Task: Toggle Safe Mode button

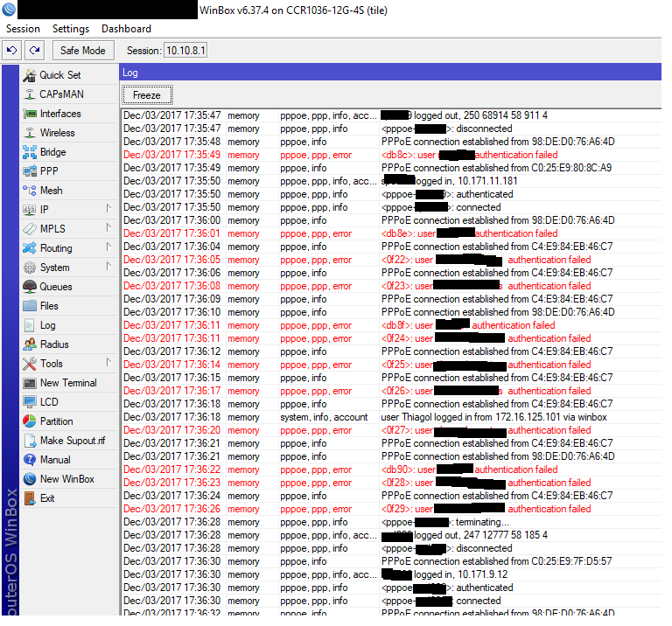Action: pos(83,51)
